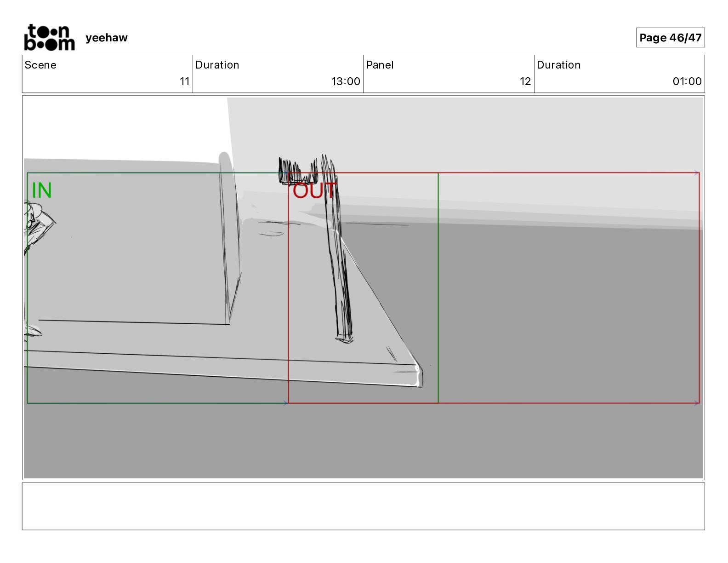Click the sketched scribbled post on the platform
This screenshot has width=728, height=563.
[338, 248]
